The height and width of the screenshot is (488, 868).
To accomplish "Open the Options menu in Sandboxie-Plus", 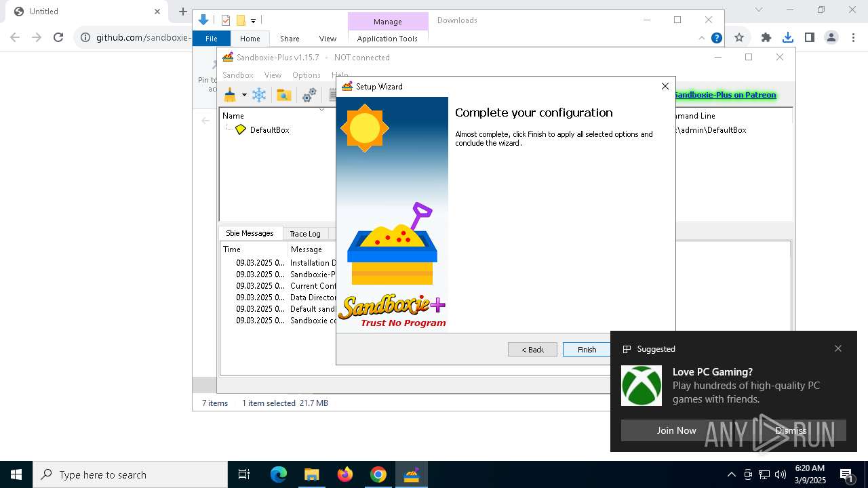I will (x=307, y=75).
